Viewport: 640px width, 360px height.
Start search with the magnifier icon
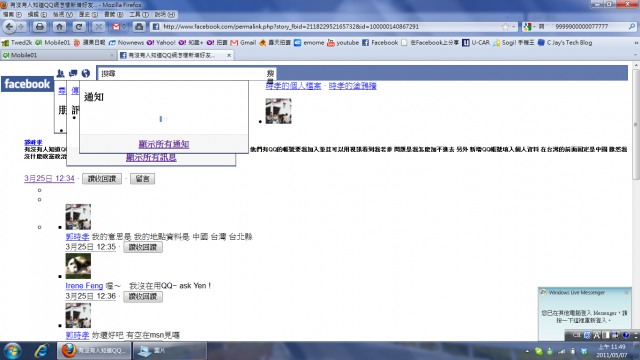click(x=632, y=27)
